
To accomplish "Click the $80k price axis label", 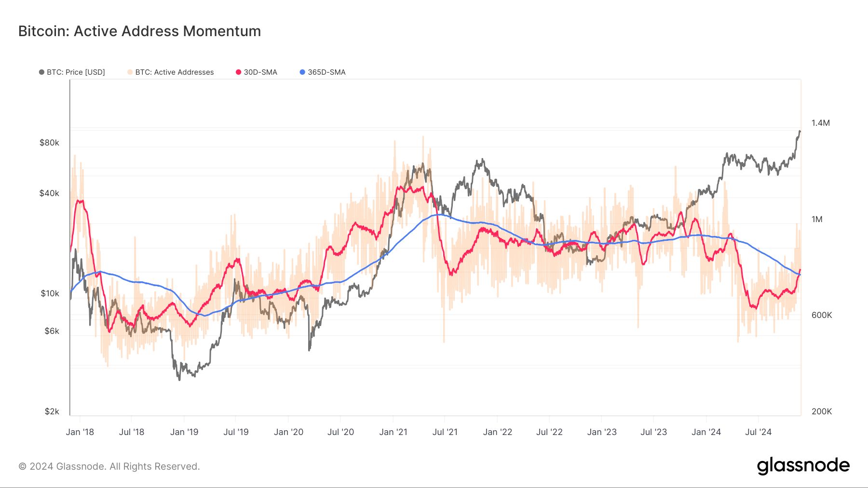I will pos(49,143).
